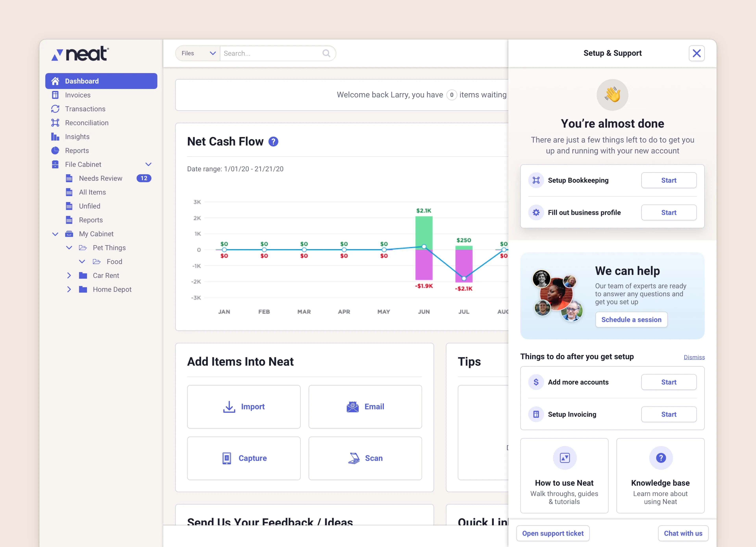Click the How to use Neat icon
This screenshot has width=756, height=547.
click(565, 458)
